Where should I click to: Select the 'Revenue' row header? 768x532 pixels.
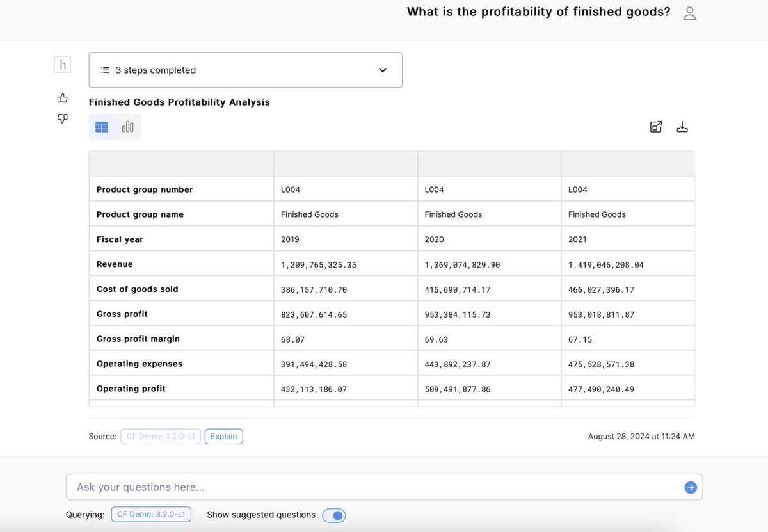coord(115,264)
